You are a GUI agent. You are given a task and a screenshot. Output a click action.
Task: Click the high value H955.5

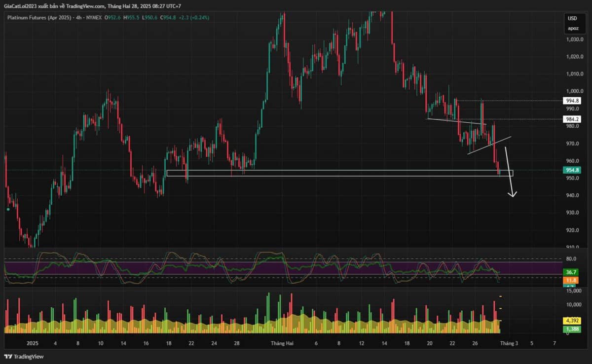click(131, 18)
